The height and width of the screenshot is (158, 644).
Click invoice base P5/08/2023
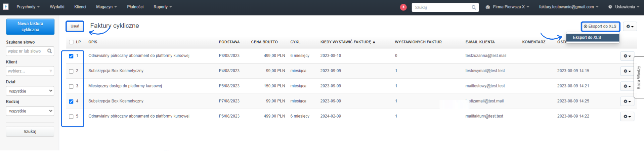(x=229, y=86)
